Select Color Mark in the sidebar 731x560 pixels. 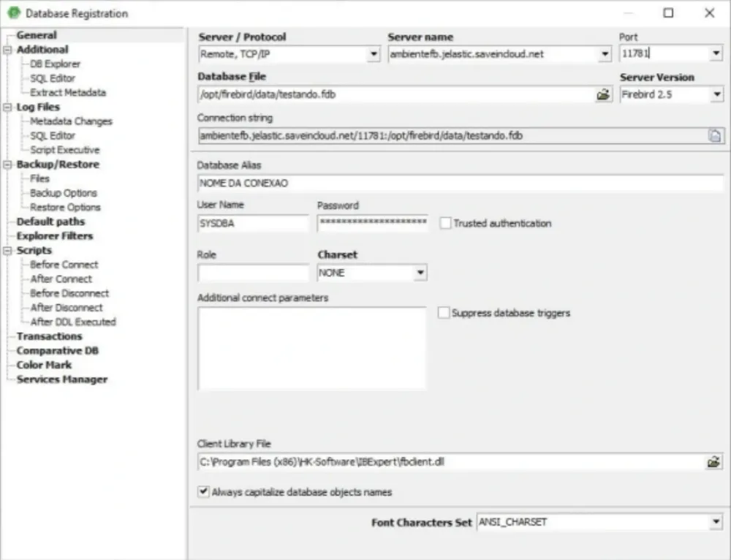44,365
